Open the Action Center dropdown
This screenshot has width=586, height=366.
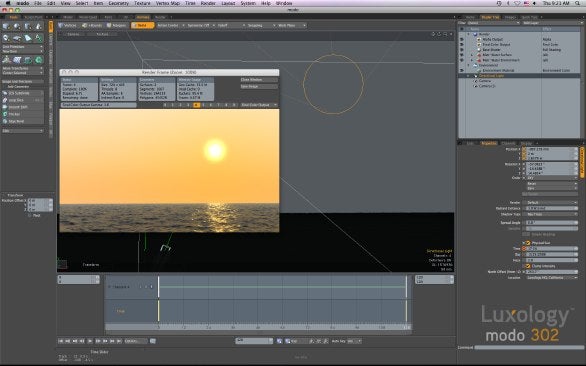(170, 25)
